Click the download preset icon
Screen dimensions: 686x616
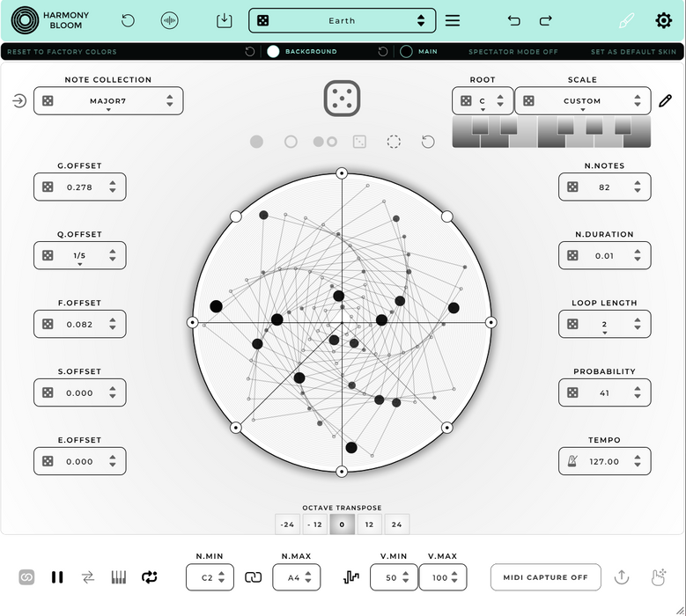[224, 20]
